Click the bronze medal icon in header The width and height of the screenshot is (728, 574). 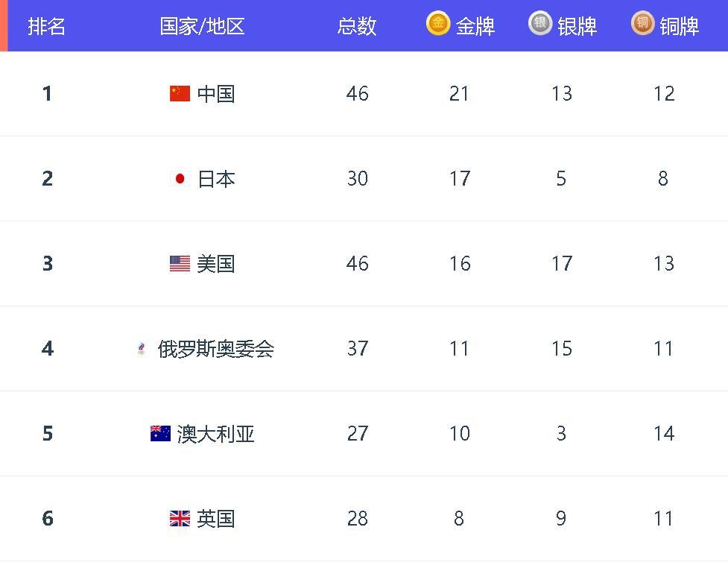pyautogui.click(x=642, y=23)
